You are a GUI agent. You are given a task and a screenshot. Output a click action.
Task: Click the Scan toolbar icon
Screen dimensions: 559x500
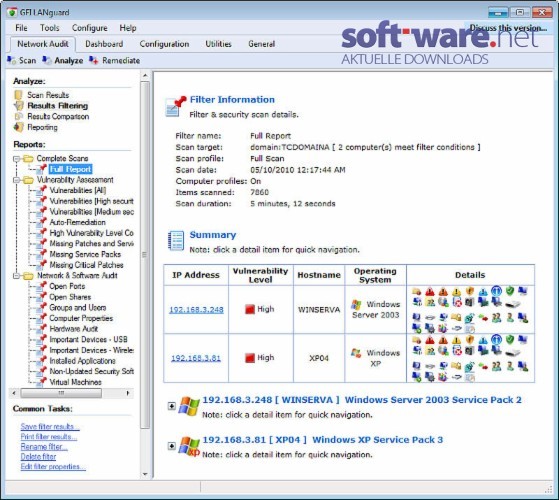11,60
